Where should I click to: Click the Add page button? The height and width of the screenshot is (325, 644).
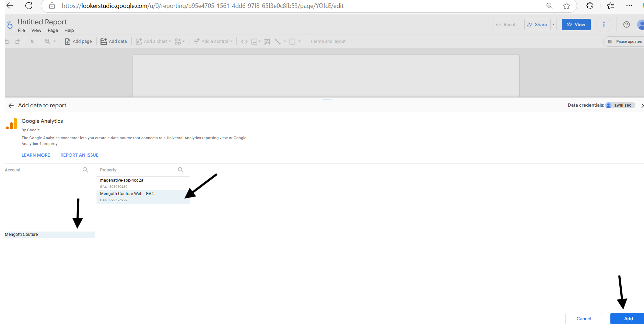click(x=78, y=41)
